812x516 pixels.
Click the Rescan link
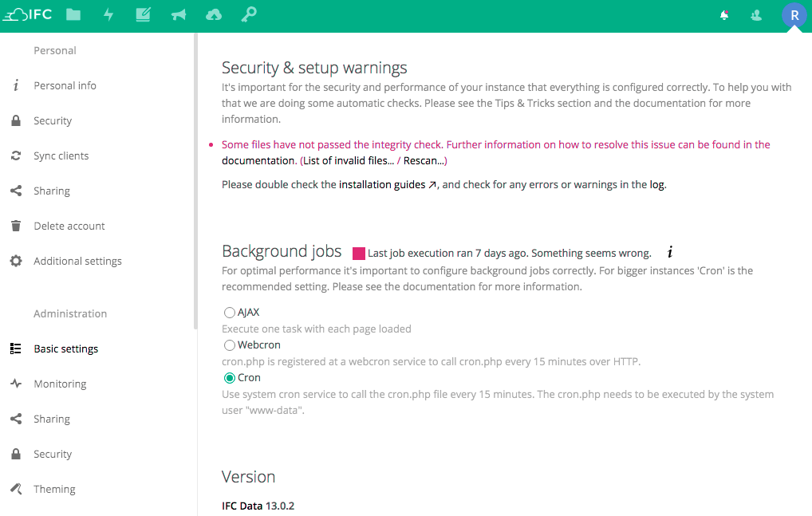click(x=424, y=160)
